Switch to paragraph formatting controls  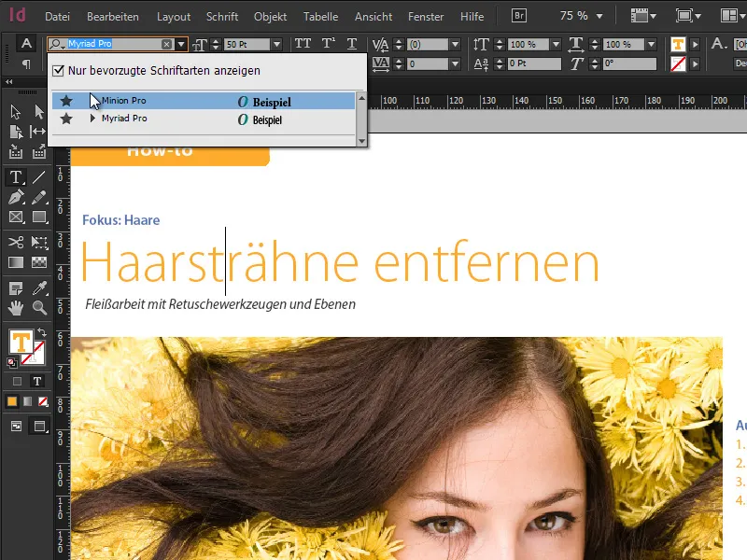(x=26, y=63)
